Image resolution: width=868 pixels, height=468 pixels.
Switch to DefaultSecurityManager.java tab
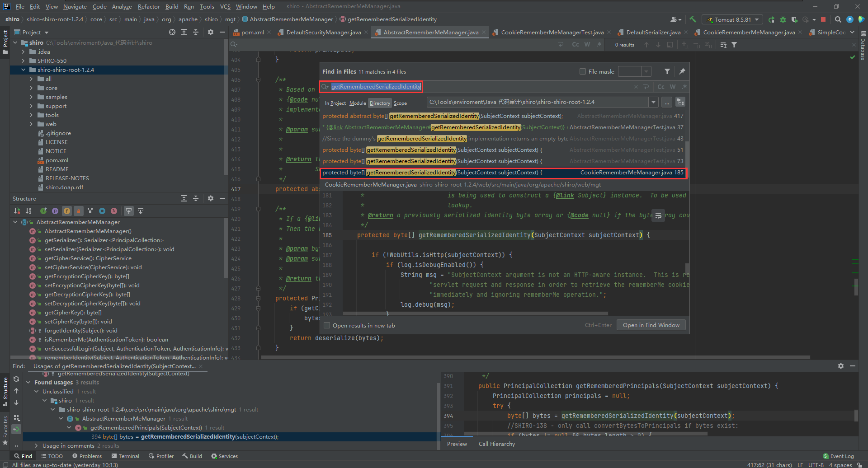(323, 32)
